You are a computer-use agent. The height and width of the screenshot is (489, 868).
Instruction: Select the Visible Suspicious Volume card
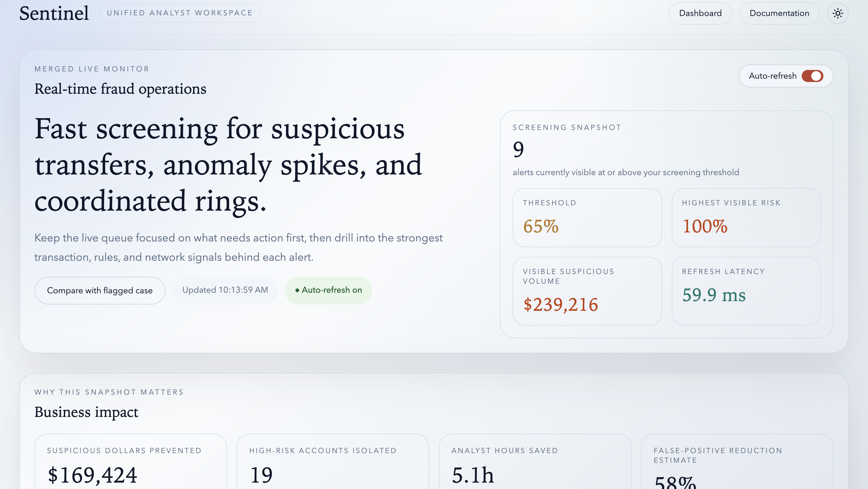(587, 291)
